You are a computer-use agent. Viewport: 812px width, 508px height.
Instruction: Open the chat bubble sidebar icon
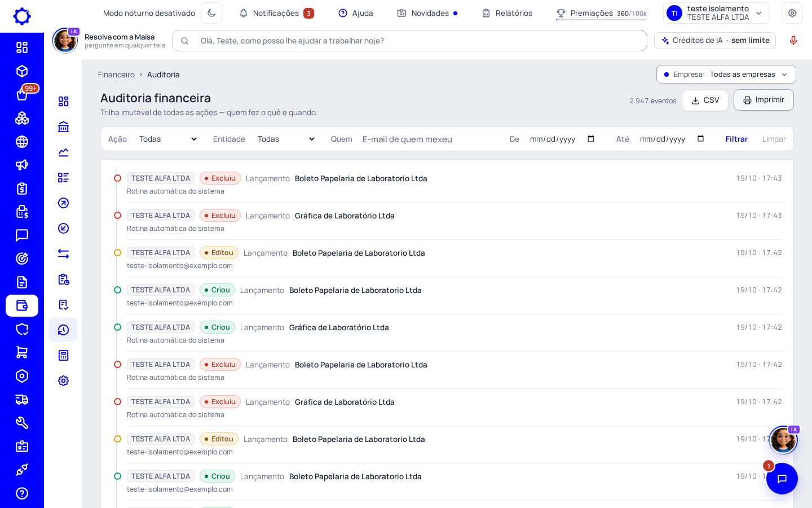(x=22, y=235)
